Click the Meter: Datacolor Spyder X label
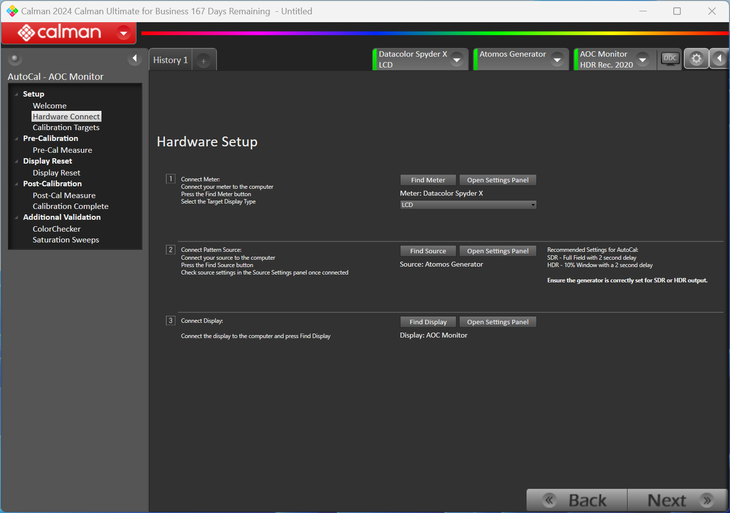Viewport: 730px width, 513px height. pos(441,193)
